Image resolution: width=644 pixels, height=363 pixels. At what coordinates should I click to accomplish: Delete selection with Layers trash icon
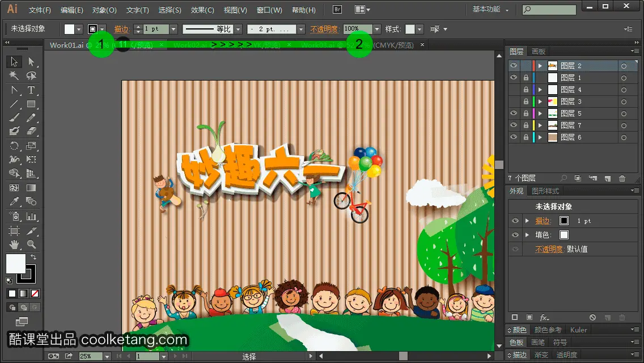[622, 179]
